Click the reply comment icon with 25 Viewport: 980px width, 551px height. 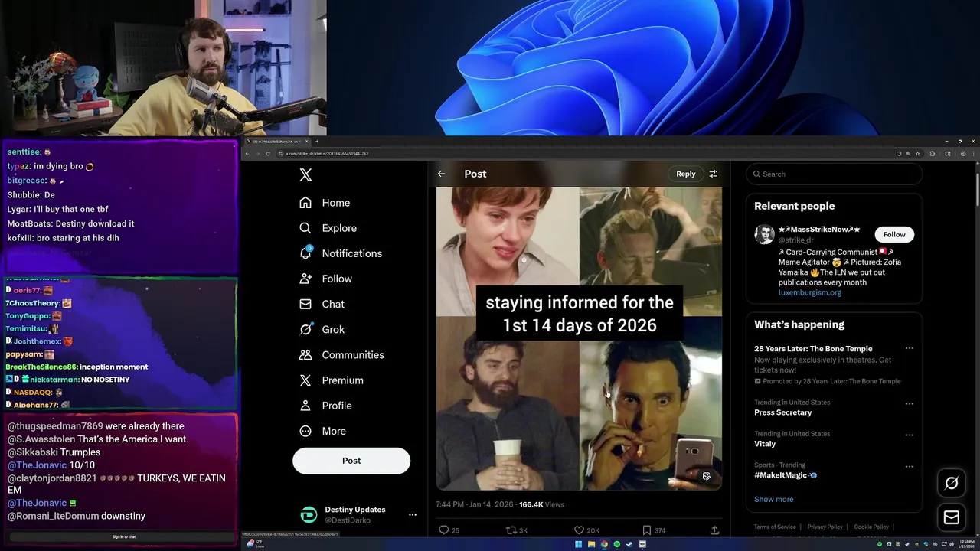click(x=449, y=530)
